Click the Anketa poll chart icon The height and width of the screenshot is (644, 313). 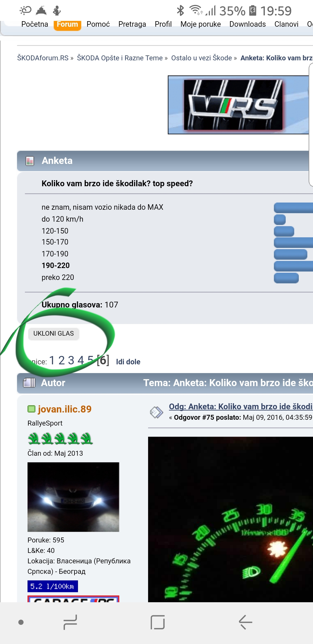(30, 161)
